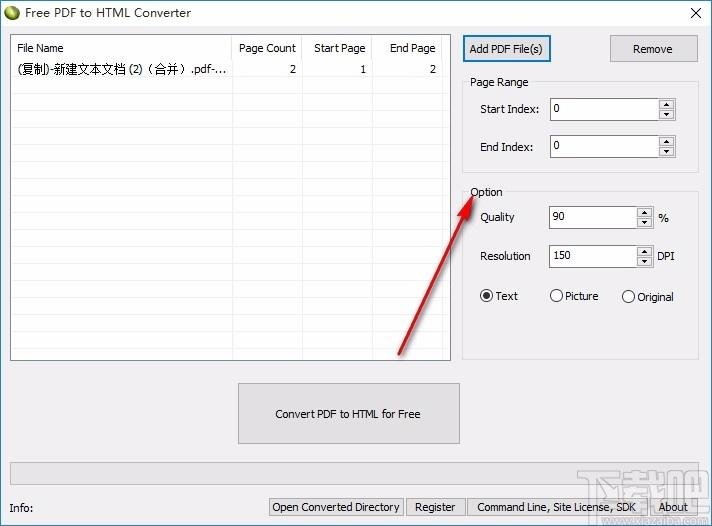Open the About dialog
The image size is (712, 526).
(x=673, y=507)
